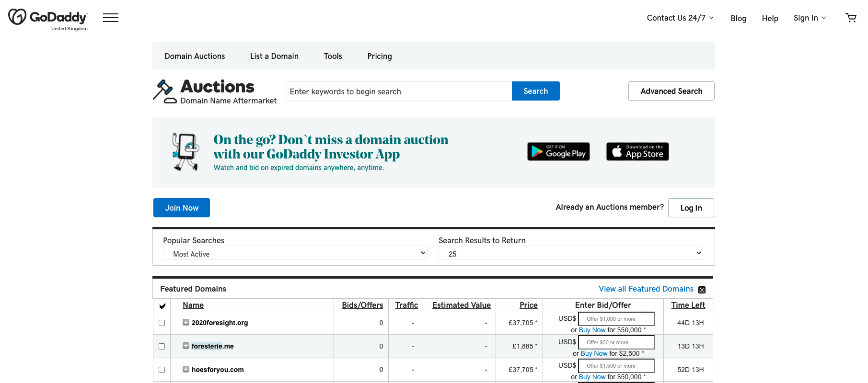Sort by the Traffic column
The height and width of the screenshot is (383, 868).
click(406, 305)
